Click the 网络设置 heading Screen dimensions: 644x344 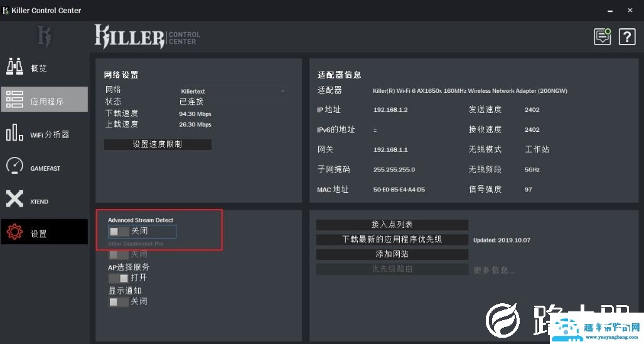tap(121, 75)
